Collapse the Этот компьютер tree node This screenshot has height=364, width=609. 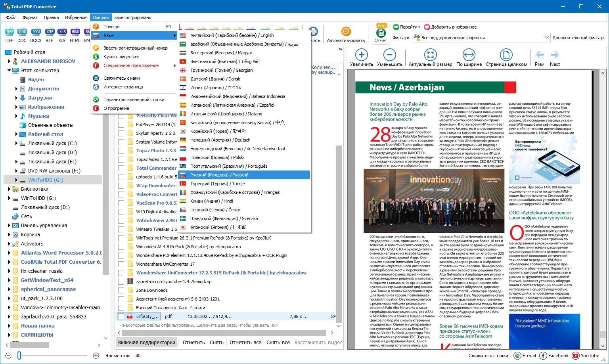tap(9, 71)
